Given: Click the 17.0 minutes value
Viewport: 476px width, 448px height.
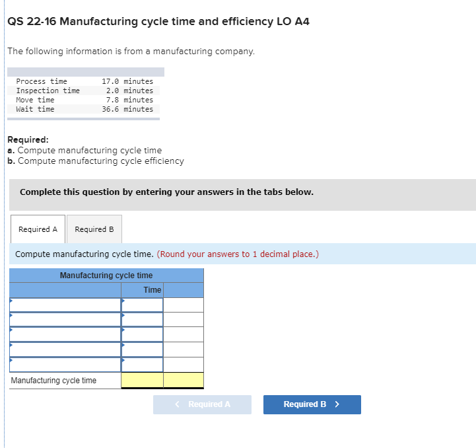Looking at the screenshot, I should (x=127, y=81).
